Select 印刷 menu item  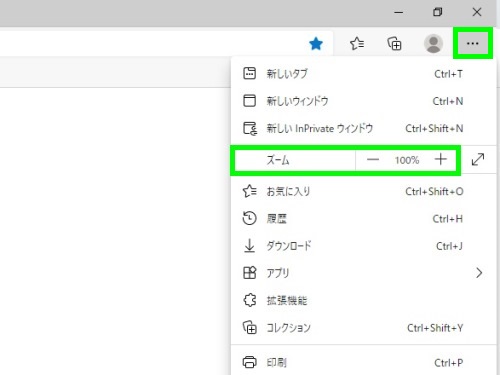[363, 362]
